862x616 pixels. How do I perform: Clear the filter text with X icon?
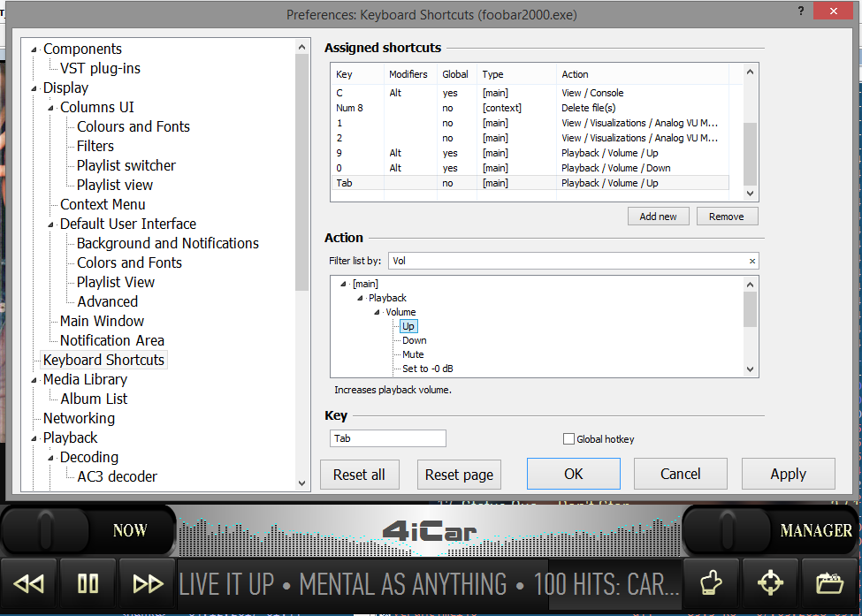tap(752, 262)
